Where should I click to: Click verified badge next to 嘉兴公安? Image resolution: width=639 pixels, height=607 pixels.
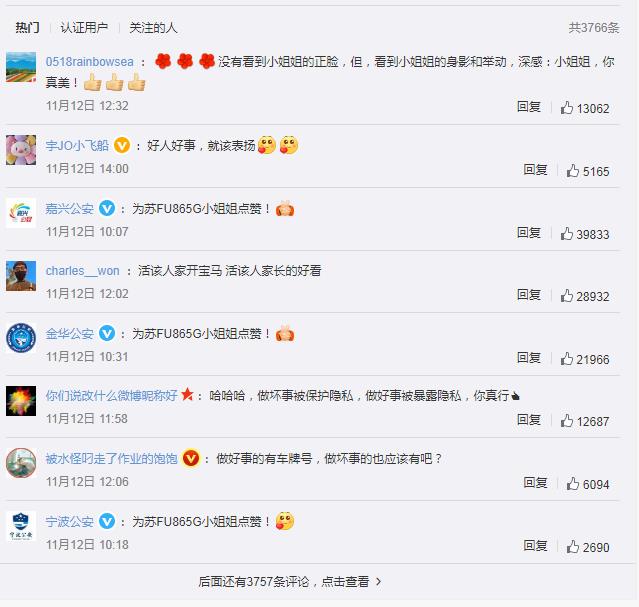tap(107, 208)
